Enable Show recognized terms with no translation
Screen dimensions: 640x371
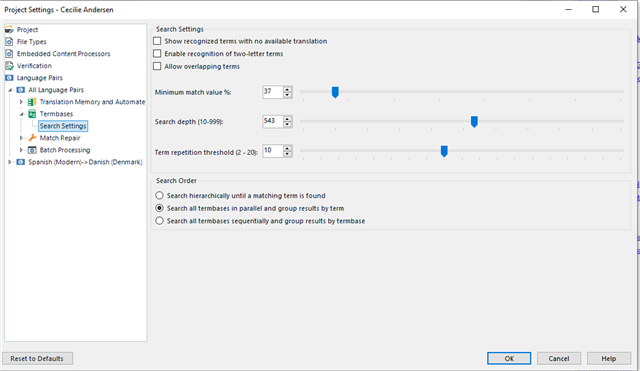click(x=157, y=41)
